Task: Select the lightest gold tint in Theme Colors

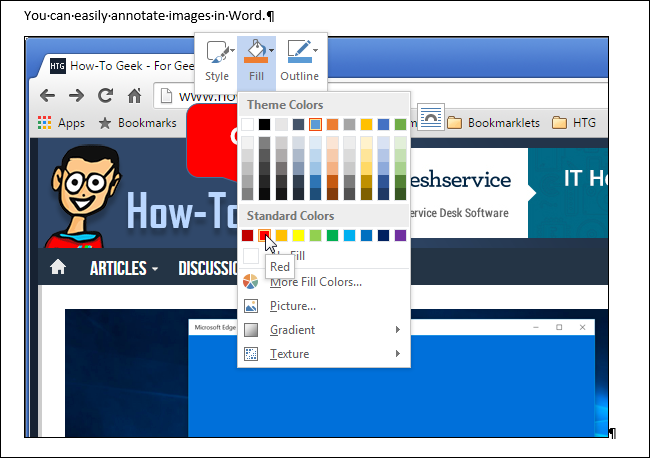Action: pyautogui.click(x=366, y=143)
